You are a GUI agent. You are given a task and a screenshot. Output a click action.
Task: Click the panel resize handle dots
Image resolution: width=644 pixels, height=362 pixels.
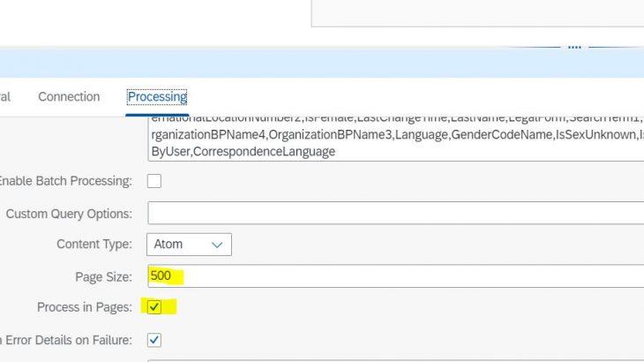click(x=574, y=46)
